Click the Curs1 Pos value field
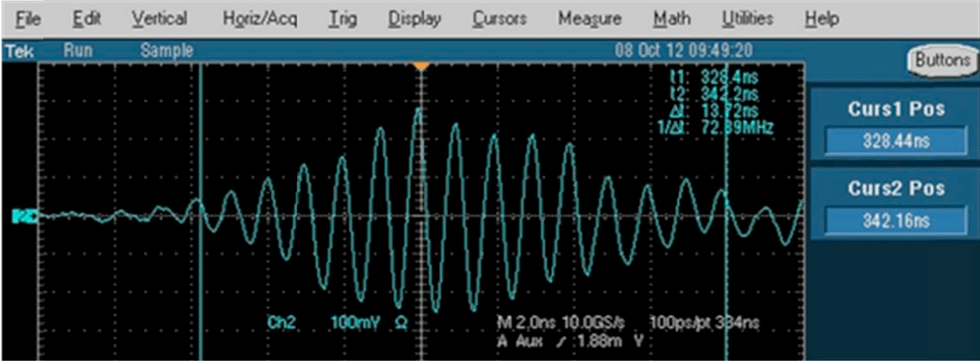 click(896, 141)
